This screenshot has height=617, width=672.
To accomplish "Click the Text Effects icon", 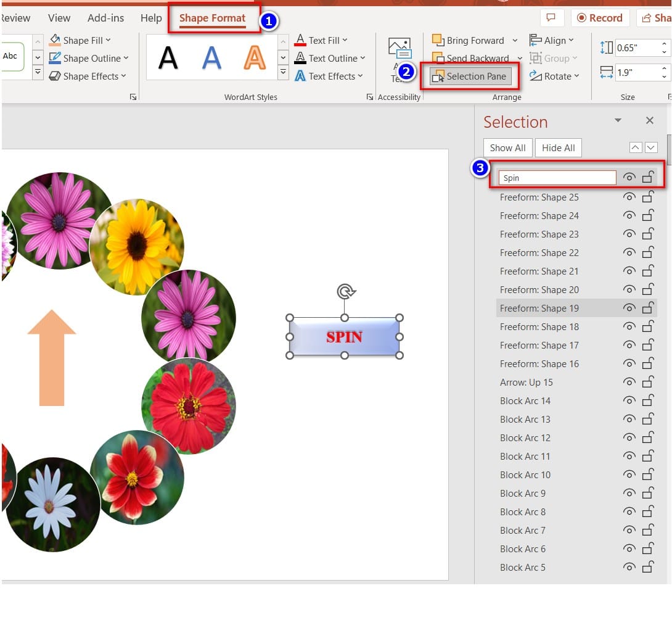I will point(300,77).
